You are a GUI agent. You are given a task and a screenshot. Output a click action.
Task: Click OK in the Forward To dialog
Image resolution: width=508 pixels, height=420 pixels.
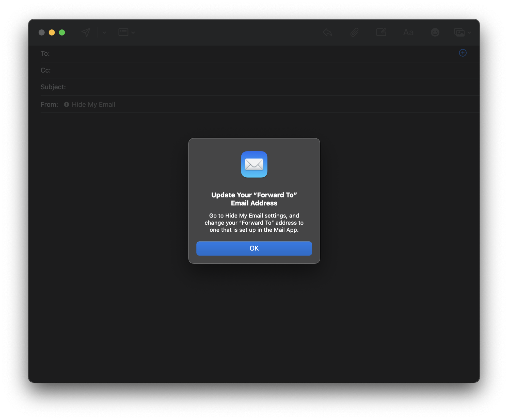[254, 248]
